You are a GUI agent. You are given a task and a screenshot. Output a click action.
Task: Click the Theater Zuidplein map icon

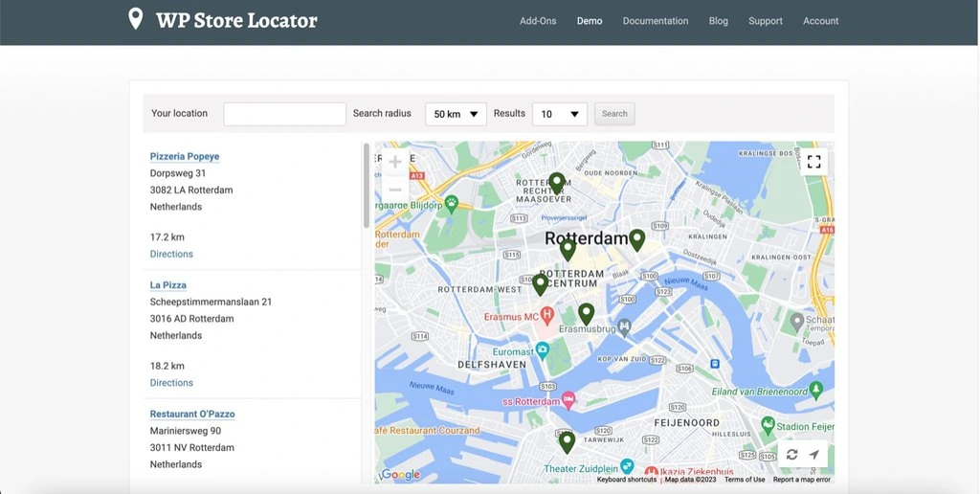[x=627, y=466]
